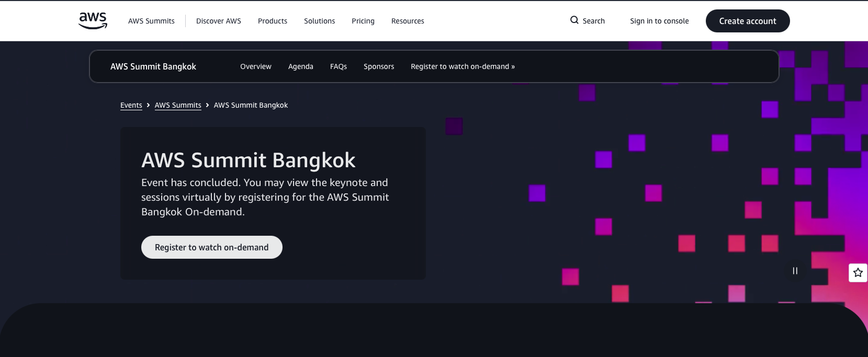Open the Pricing menu
Image resolution: width=868 pixels, height=357 pixels.
363,21
